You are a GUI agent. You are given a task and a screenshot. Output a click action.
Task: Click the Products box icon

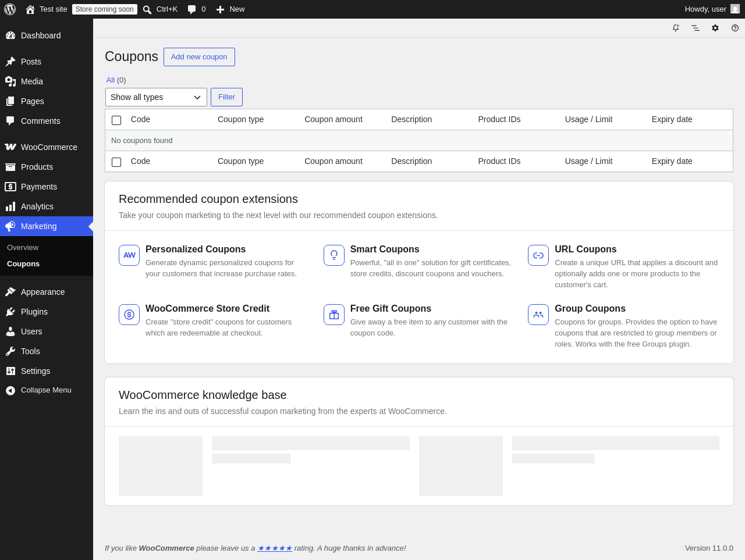[10, 167]
